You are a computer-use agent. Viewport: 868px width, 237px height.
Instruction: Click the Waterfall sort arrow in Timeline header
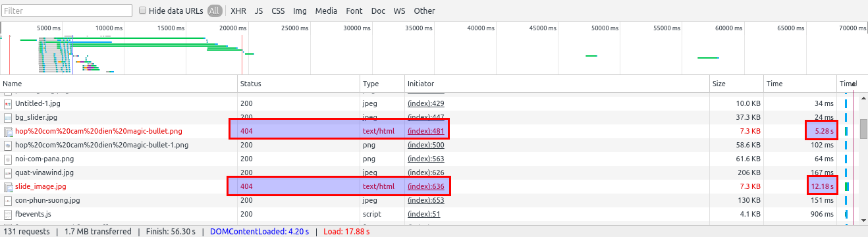point(854,84)
